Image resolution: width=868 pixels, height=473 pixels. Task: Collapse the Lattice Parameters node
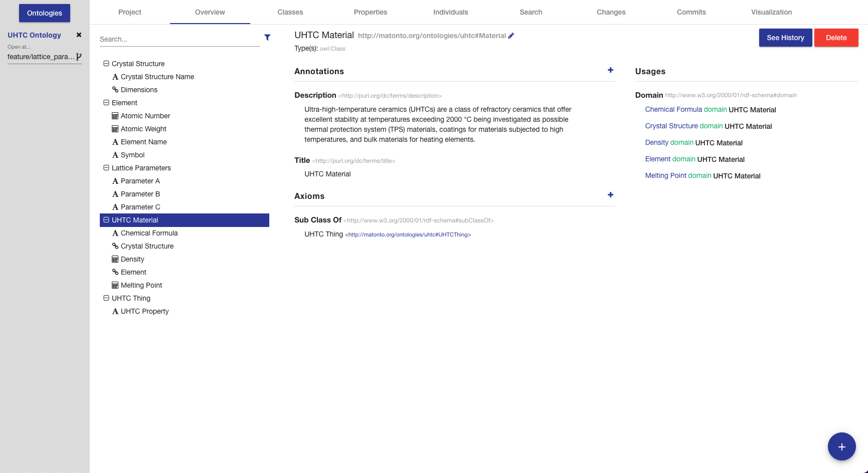(106, 168)
